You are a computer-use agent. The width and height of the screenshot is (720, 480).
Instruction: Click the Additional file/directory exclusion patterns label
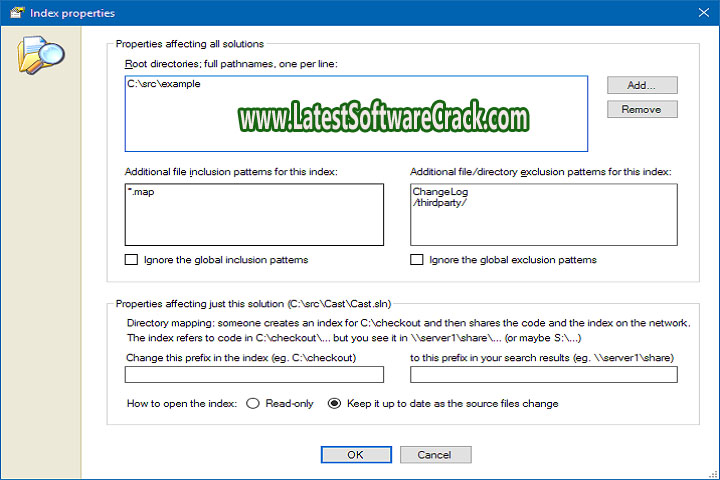(x=540, y=172)
